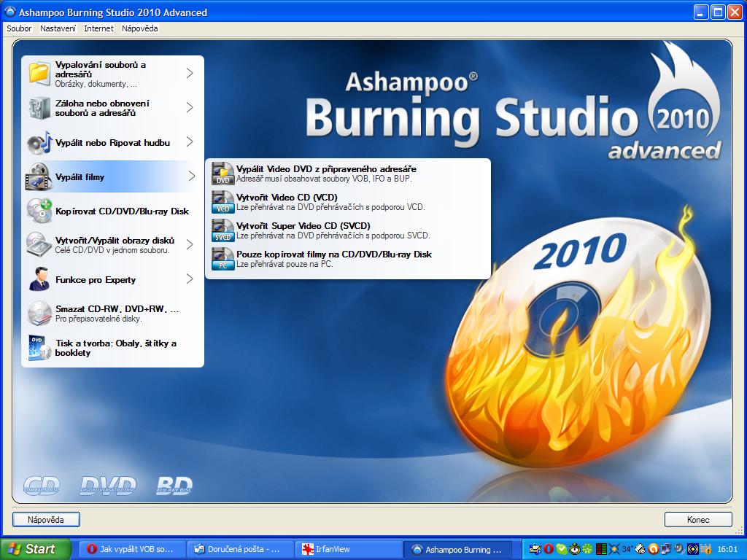Expand arrow next to Vypalování souborů a adresářů
747x560 pixels.
(x=190, y=74)
